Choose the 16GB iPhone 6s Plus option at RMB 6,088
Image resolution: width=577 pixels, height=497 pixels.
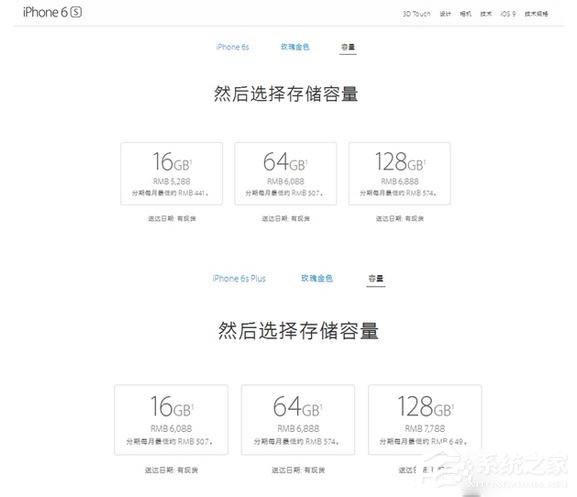tap(171, 420)
